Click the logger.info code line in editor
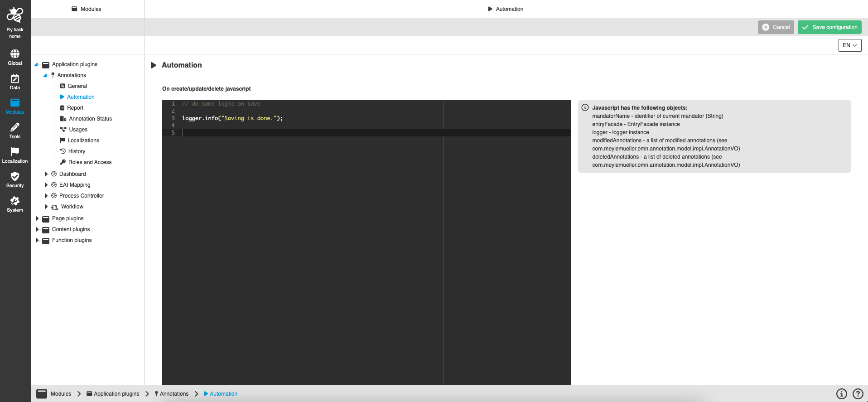This screenshot has width=868, height=402. [232, 118]
